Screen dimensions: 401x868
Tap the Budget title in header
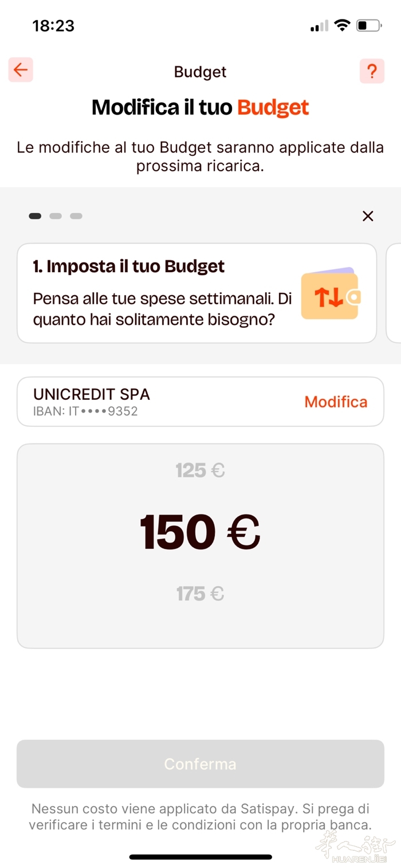pyautogui.click(x=200, y=72)
